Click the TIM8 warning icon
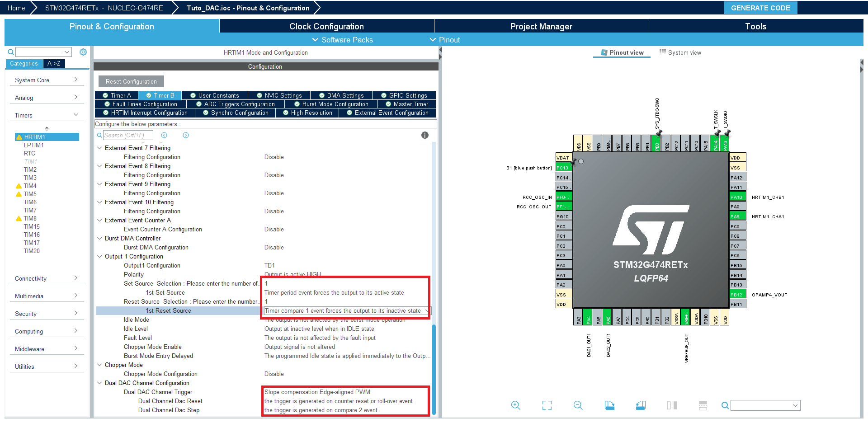This screenshot has height=423, width=868. (x=19, y=218)
